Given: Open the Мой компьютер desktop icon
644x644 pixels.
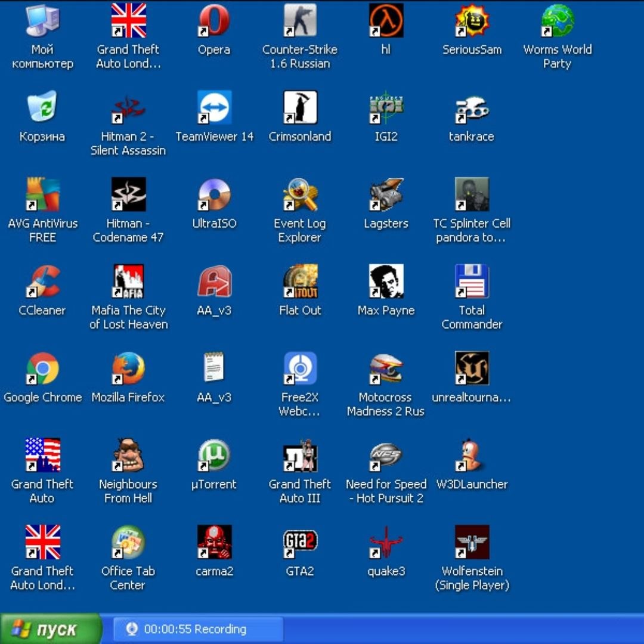Looking at the screenshot, I should (x=42, y=20).
